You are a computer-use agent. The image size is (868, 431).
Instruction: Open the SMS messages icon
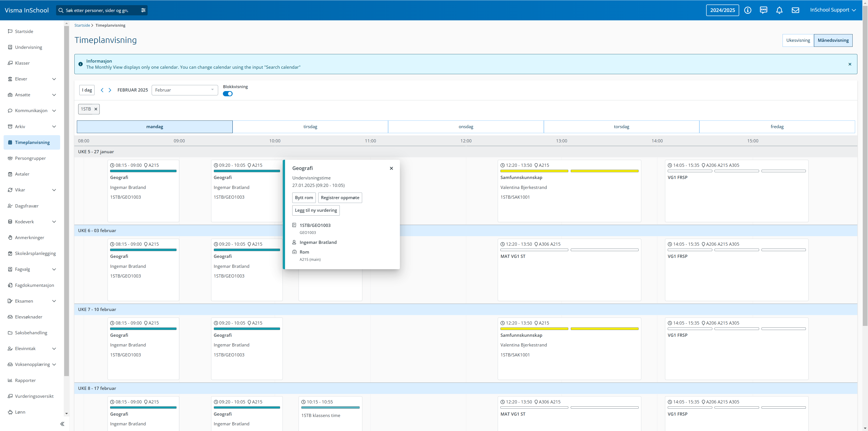(763, 10)
